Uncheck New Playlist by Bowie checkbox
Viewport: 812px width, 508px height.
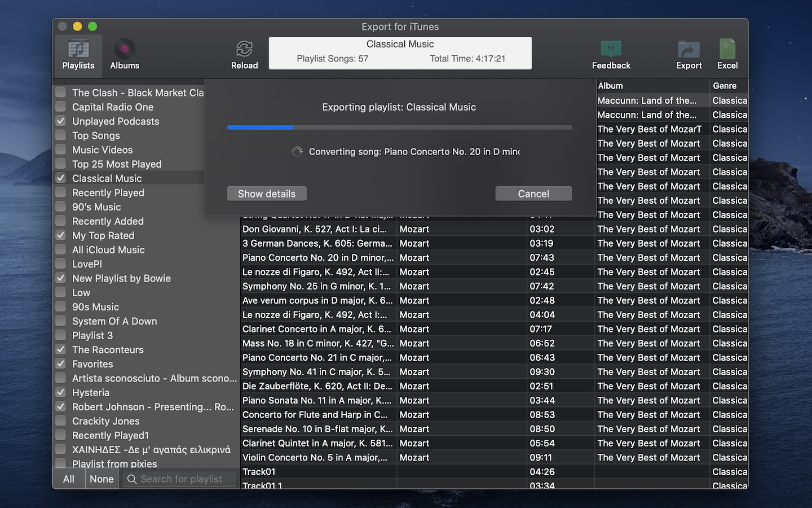[61, 278]
